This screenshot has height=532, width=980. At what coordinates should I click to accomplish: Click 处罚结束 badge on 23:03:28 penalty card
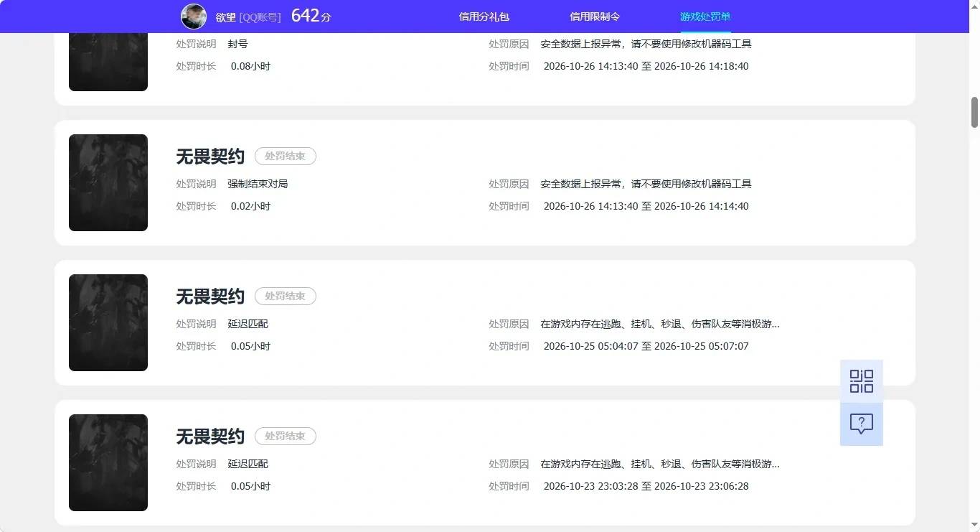pos(286,436)
